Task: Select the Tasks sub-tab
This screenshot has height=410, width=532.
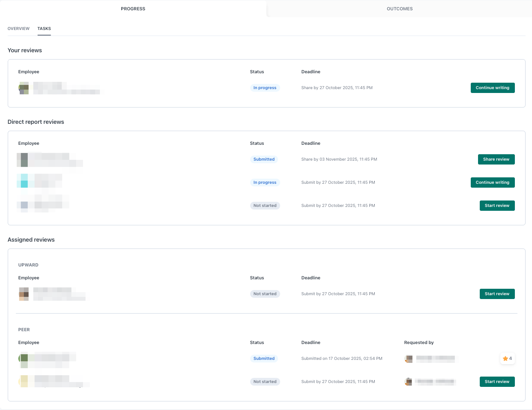Action: click(x=44, y=29)
